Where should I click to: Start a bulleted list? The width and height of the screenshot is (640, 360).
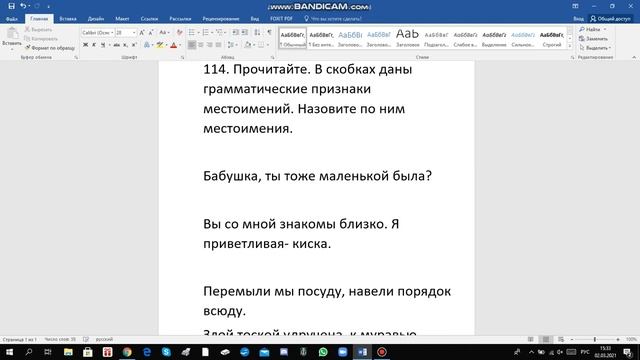(x=191, y=32)
